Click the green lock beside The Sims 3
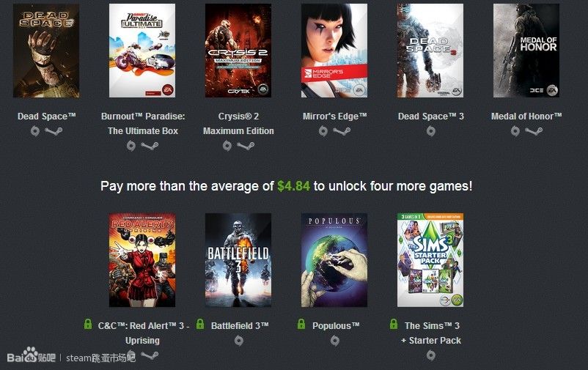 click(x=394, y=325)
